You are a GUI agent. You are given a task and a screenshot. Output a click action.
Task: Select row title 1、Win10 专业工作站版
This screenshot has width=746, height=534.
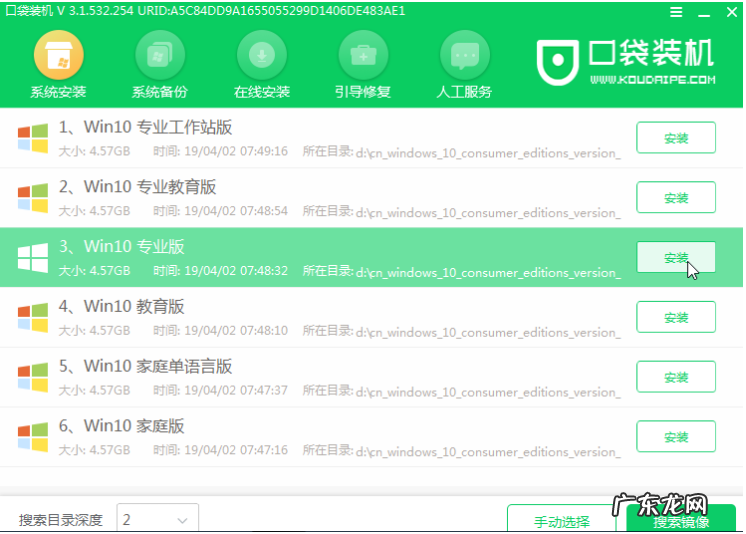(x=145, y=127)
